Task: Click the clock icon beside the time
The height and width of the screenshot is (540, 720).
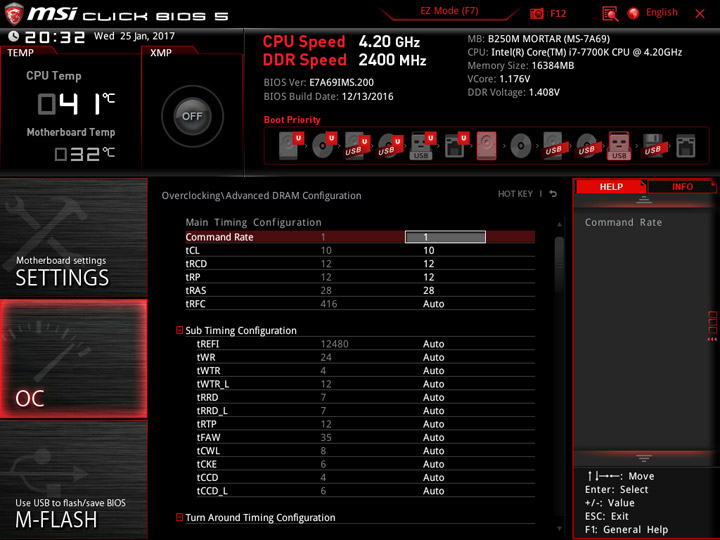Action: [13, 36]
